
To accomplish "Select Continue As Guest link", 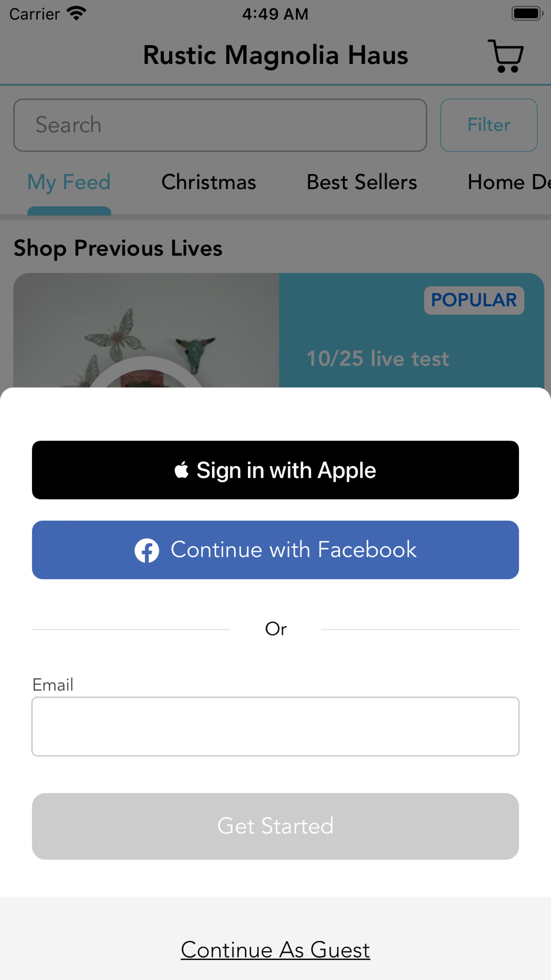I will tap(275, 950).
